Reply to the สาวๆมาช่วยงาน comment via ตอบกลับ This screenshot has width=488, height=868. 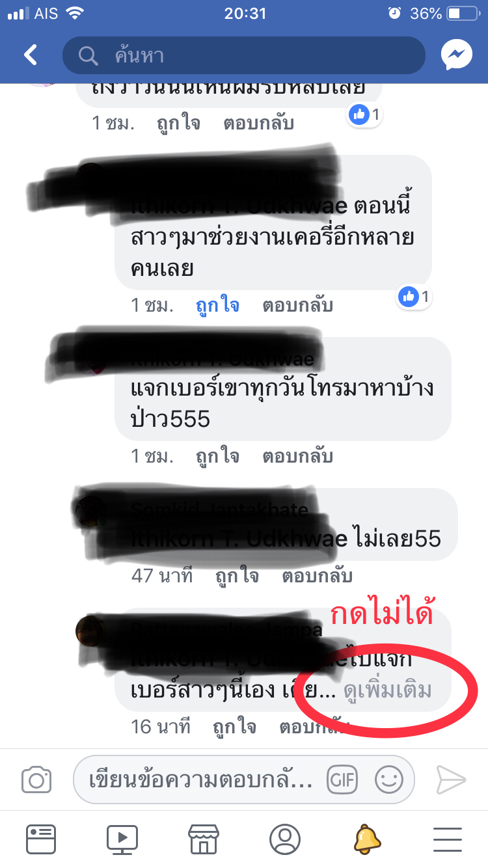[x=298, y=305]
